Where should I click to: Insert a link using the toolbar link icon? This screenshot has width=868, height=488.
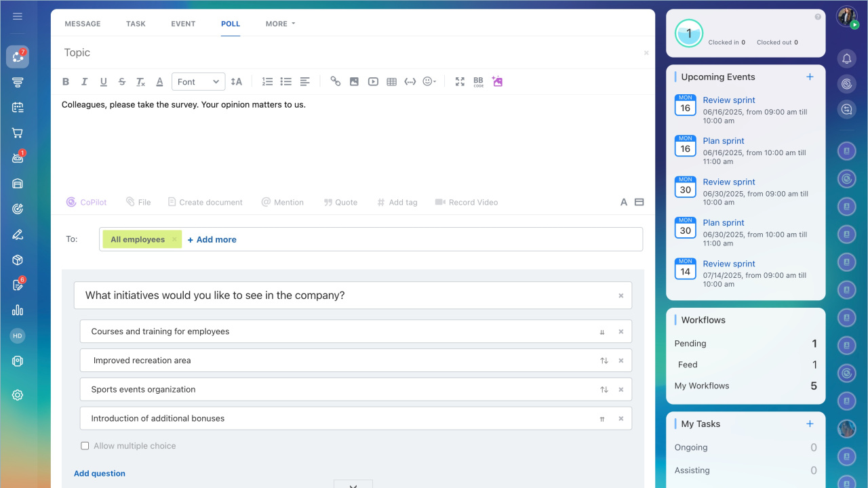click(x=335, y=81)
